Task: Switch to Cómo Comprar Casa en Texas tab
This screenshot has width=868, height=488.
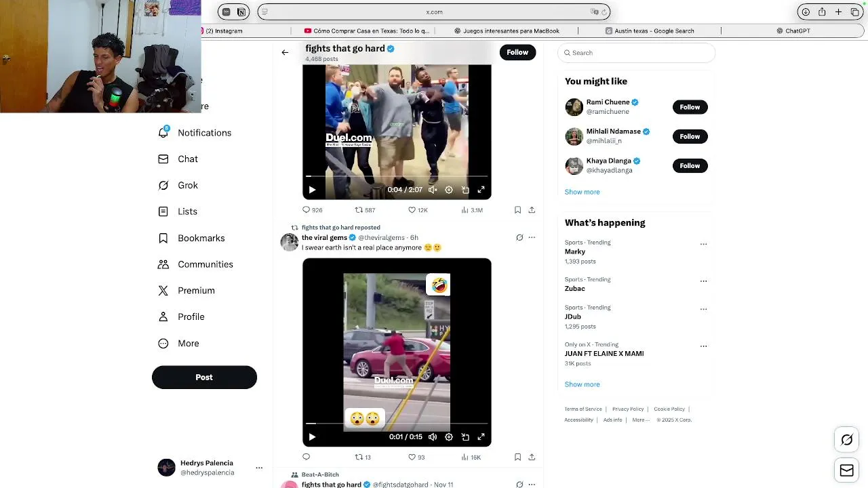Action: (366, 30)
